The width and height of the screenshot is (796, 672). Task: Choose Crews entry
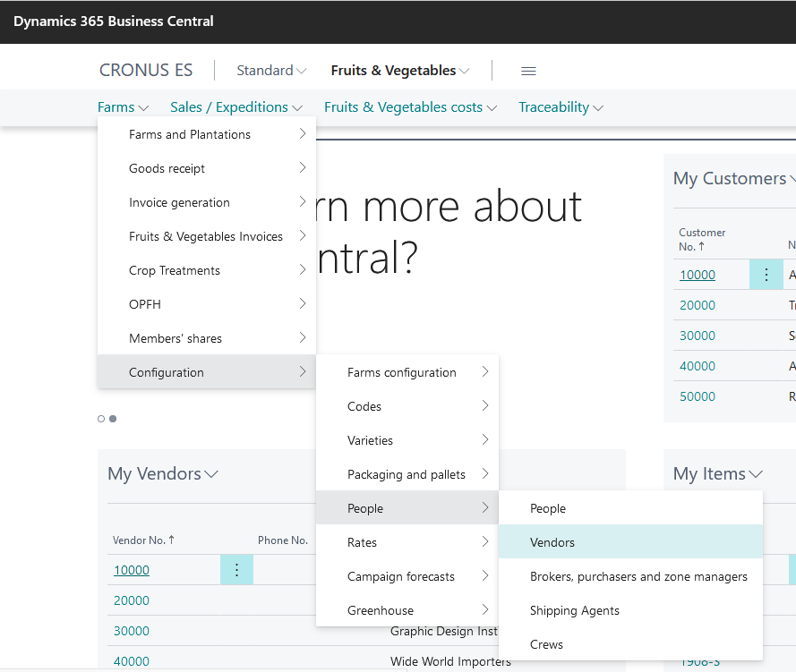(630, 644)
